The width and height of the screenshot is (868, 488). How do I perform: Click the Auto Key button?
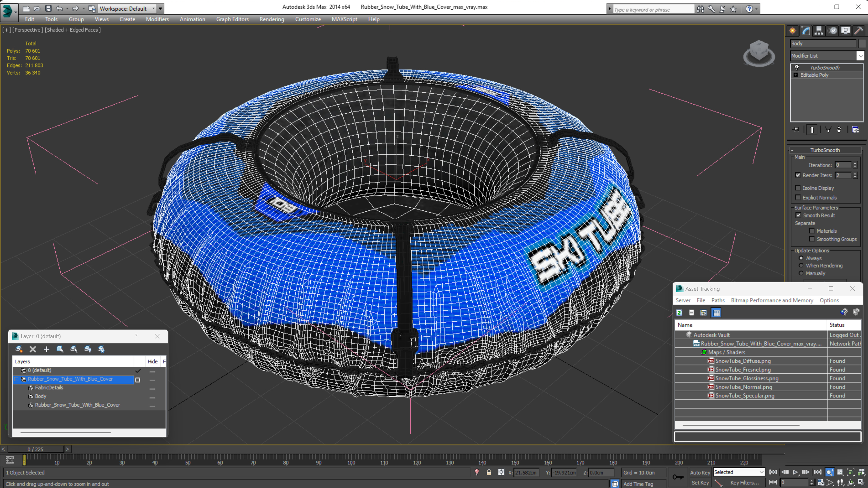point(700,472)
